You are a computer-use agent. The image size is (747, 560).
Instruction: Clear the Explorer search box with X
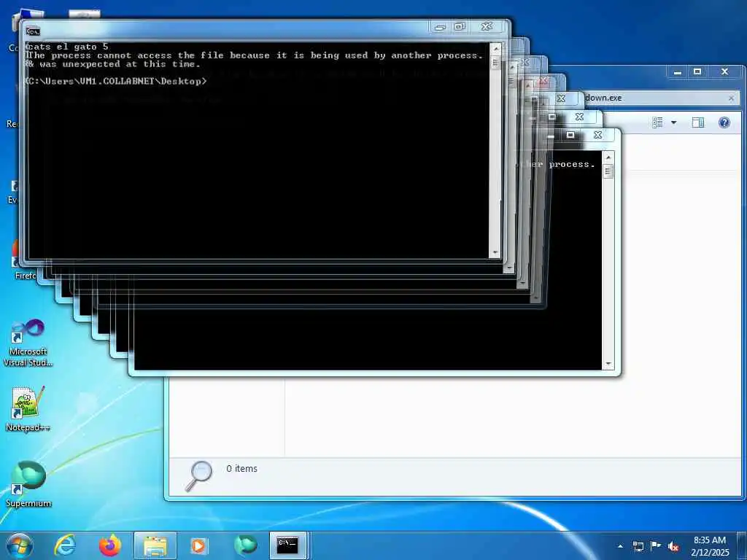click(731, 98)
